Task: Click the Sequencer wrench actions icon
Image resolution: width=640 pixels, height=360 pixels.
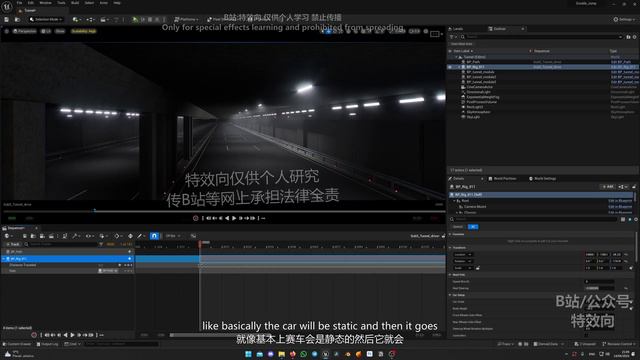Action: coord(76,236)
